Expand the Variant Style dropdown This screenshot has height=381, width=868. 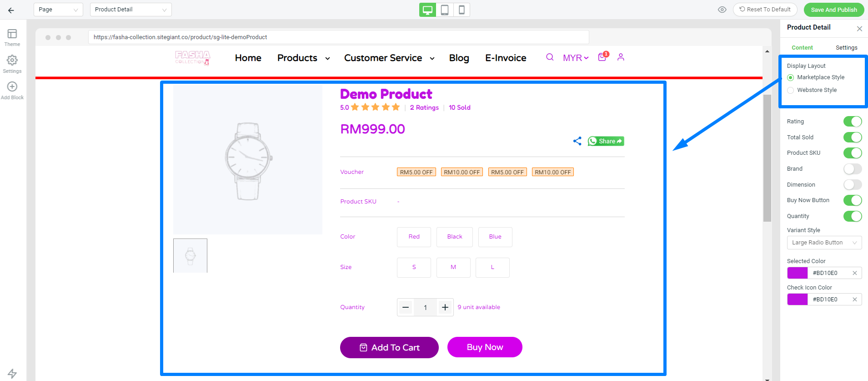coord(824,243)
